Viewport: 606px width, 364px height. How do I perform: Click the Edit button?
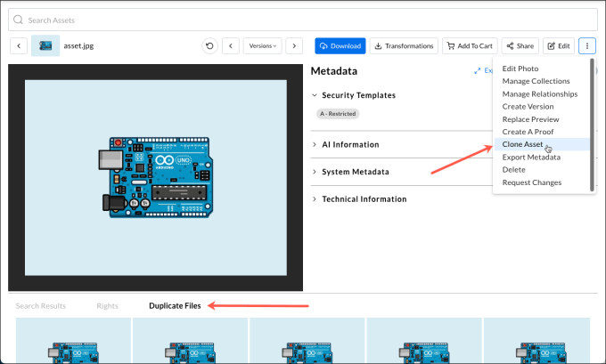559,46
